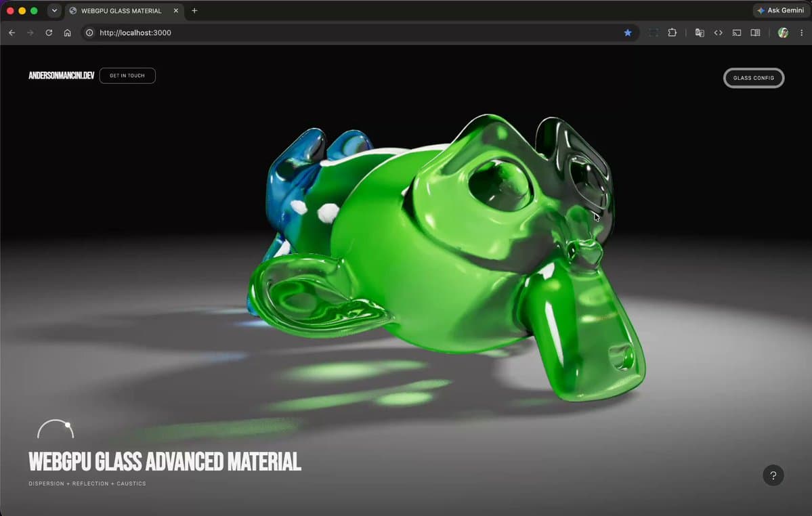Click the arc rotation slider handle
Image resolution: width=812 pixels, height=516 pixels.
click(67, 425)
